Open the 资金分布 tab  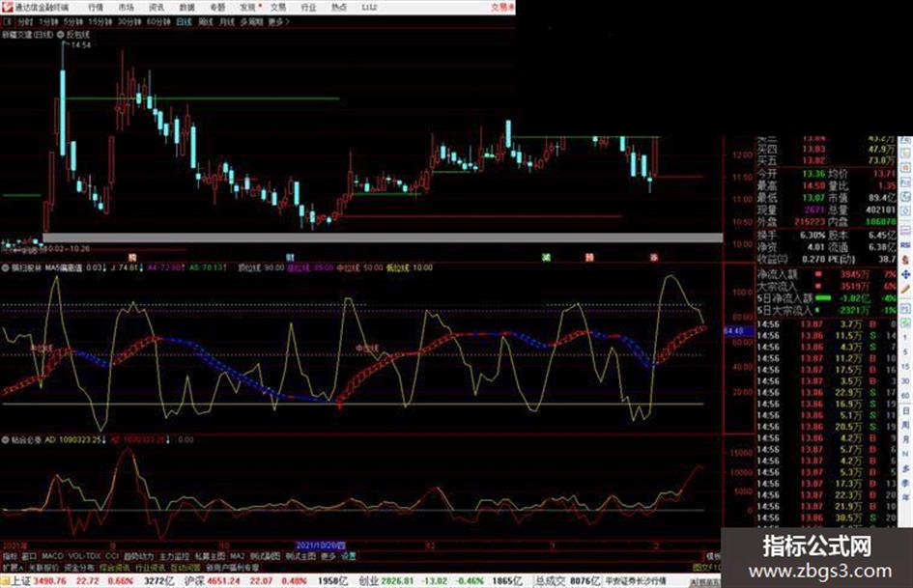pyautogui.click(x=80, y=567)
